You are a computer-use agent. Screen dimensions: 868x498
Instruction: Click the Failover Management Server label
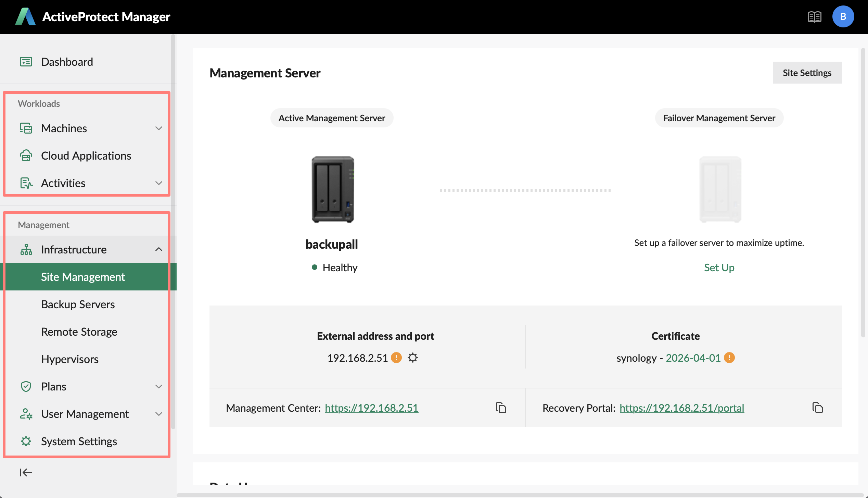719,118
